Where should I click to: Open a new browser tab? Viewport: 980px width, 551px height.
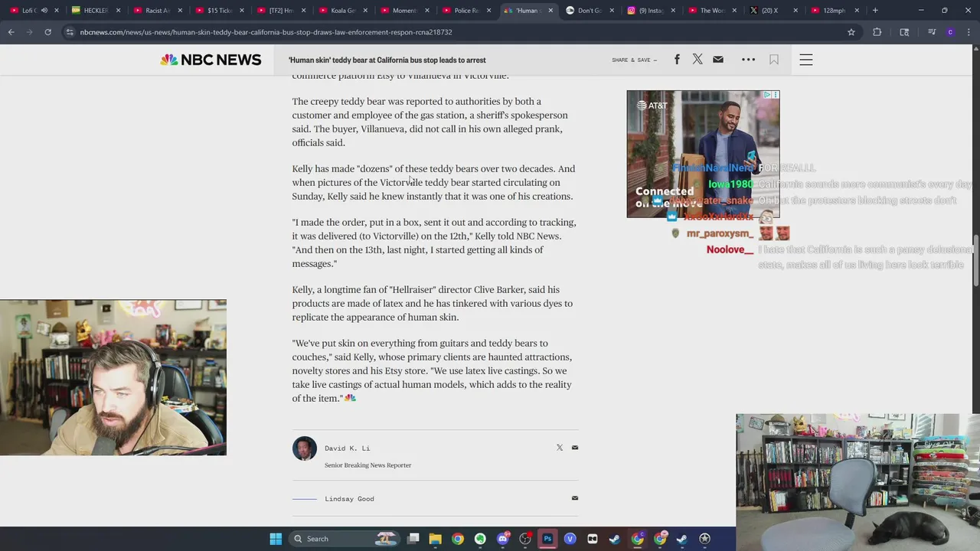click(875, 11)
